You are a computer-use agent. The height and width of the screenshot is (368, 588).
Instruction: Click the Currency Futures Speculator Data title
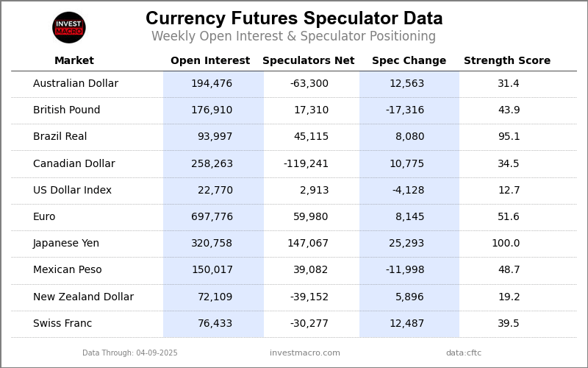(294, 19)
